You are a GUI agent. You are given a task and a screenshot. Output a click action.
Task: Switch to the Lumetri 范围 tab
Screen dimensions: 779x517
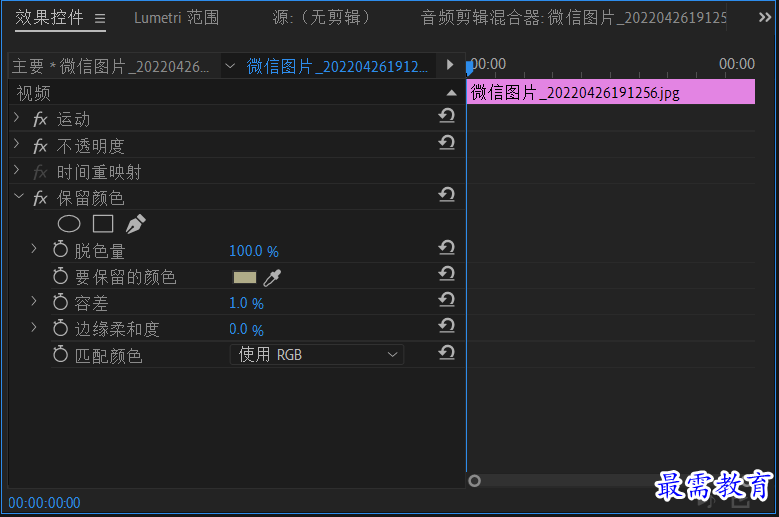point(176,18)
